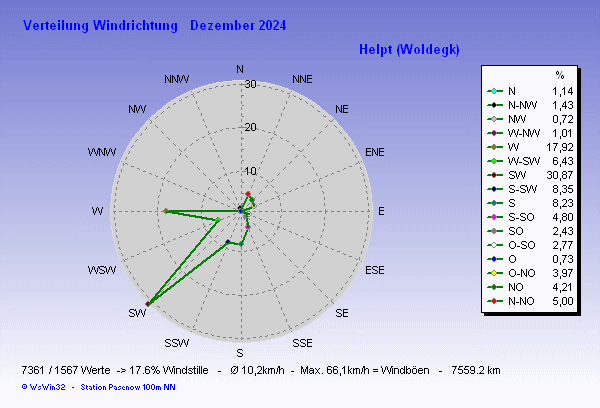The width and height of the screenshot is (600, 408).
Task: Click the 30 axis scale label
Action: click(x=251, y=85)
